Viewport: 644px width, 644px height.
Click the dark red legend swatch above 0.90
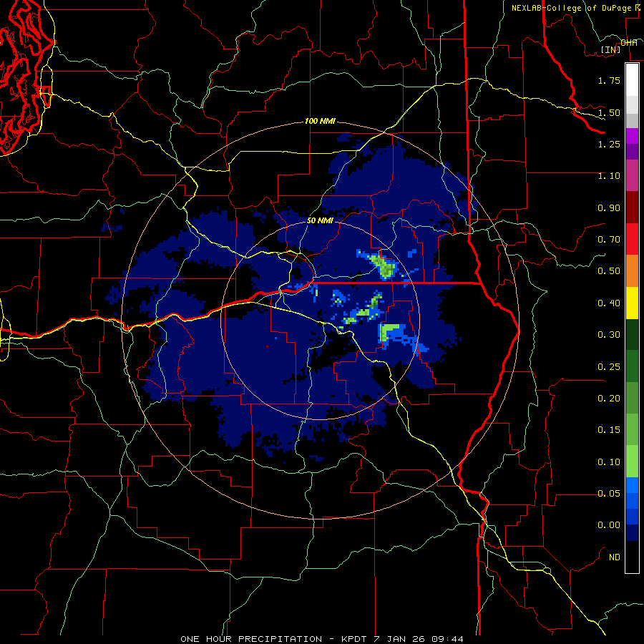pos(632,208)
